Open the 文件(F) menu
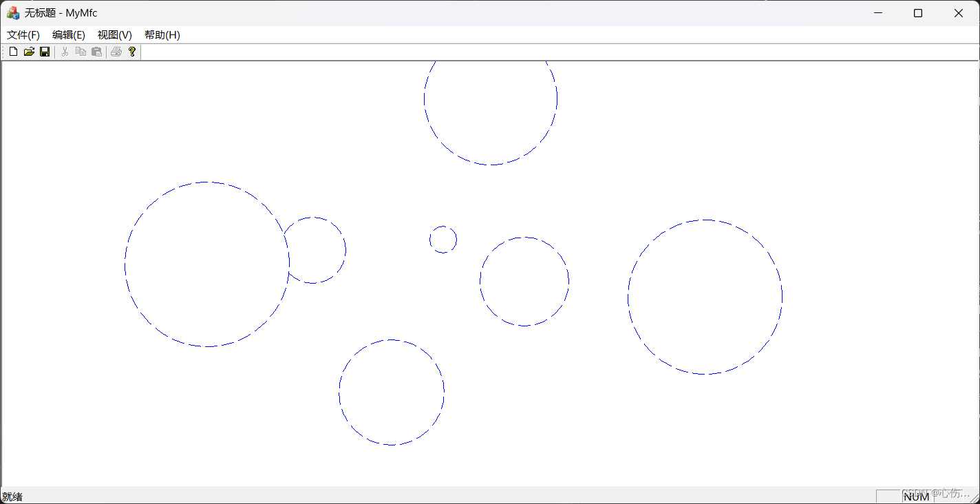Image resolution: width=980 pixels, height=504 pixels. tap(23, 35)
